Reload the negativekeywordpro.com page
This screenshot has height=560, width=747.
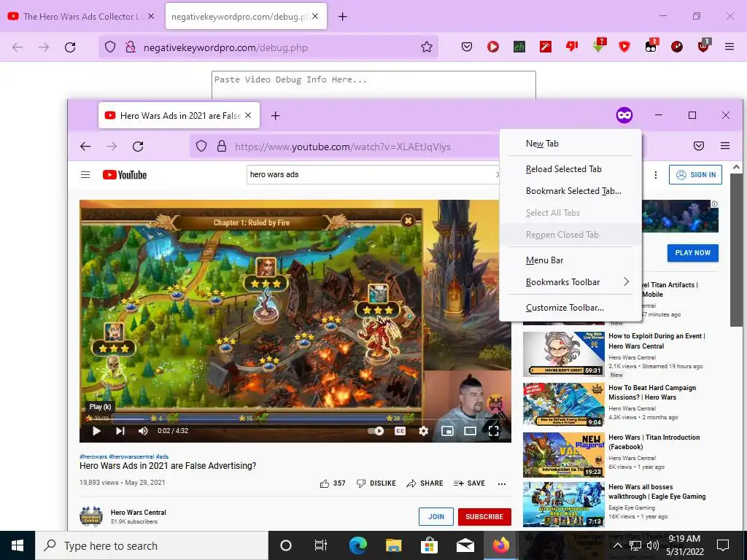click(x=70, y=47)
